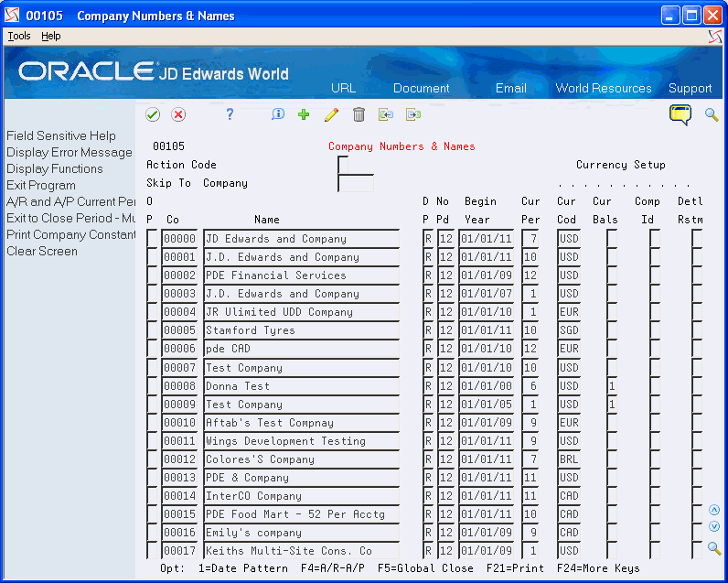
Task: Click Comp Id field for company 00001
Action: (x=655, y=257)
